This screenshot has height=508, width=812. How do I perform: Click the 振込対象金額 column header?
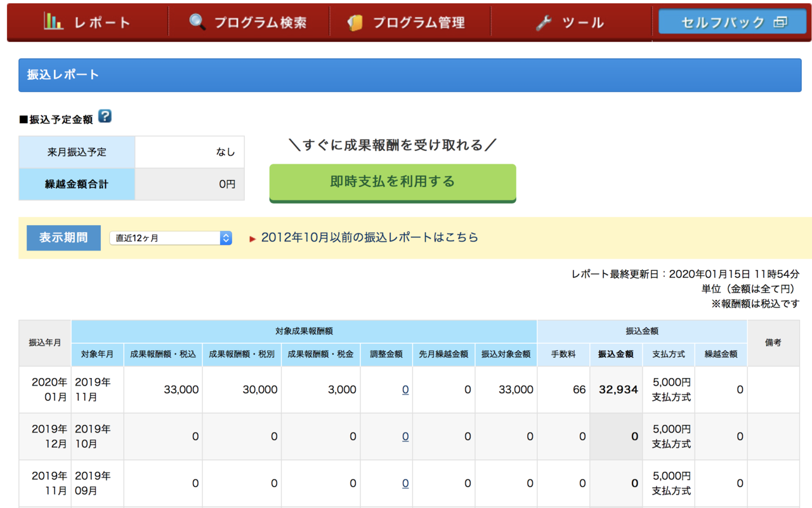[x=506, y=355]
